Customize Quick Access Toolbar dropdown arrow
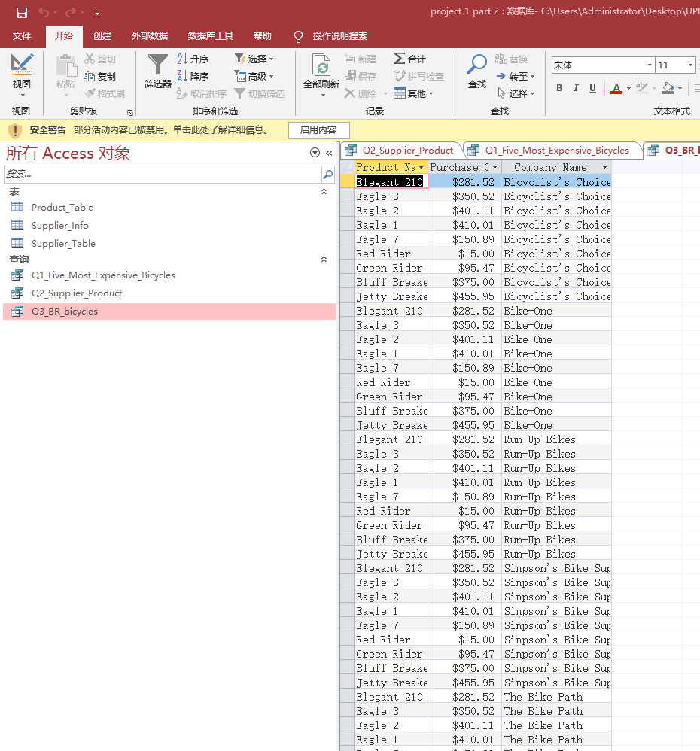This screenshot has width=700, height=751. pos(97,13)
